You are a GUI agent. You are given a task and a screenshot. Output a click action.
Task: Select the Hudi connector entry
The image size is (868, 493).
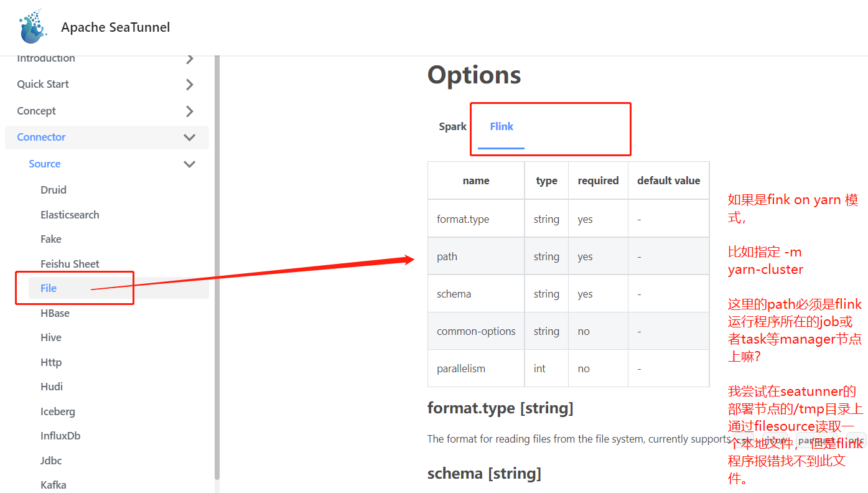click(x=51, y=386)
